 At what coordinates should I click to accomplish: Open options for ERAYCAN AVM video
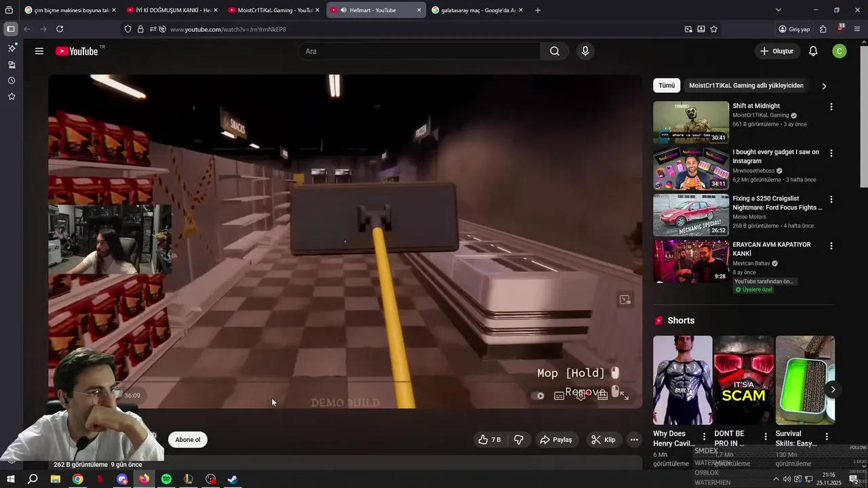pos(831,246)
